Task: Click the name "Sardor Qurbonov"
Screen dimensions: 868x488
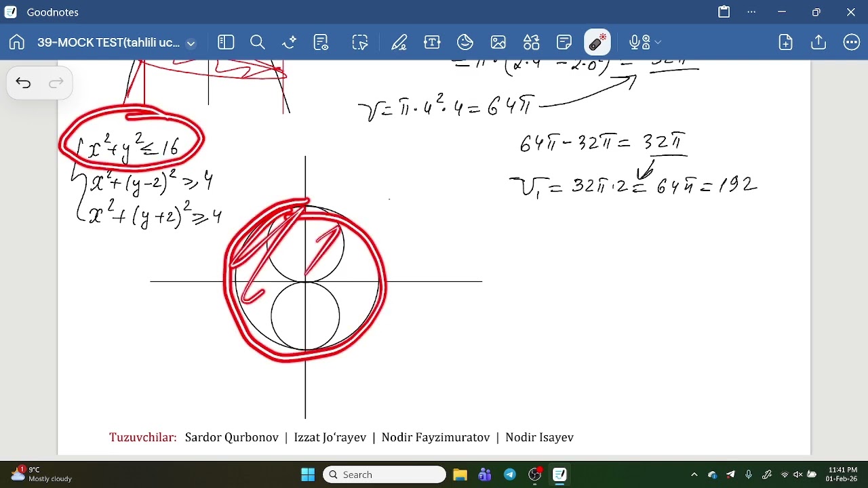Action: tap(232, 437)
